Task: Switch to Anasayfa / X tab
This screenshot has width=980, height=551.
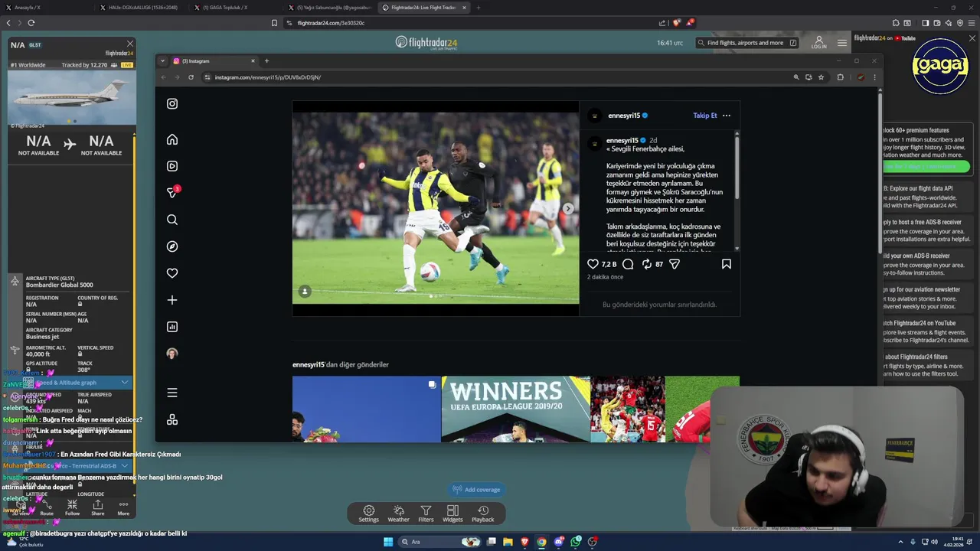Action: [x=47, y=8]
